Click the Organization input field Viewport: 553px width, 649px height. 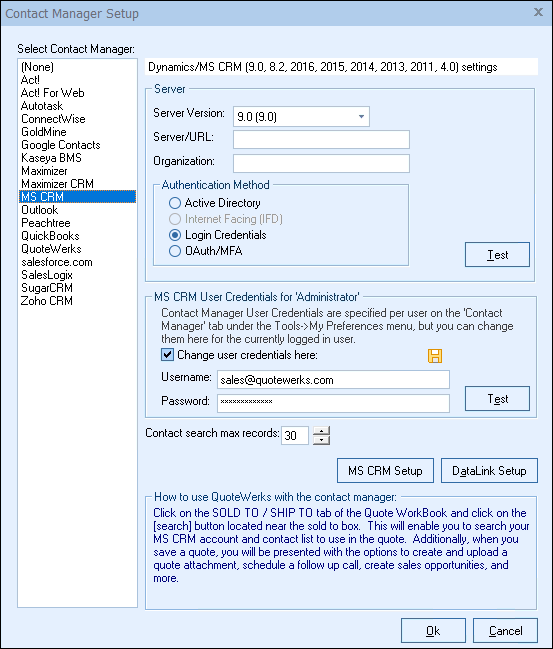(x=321, y=163)
